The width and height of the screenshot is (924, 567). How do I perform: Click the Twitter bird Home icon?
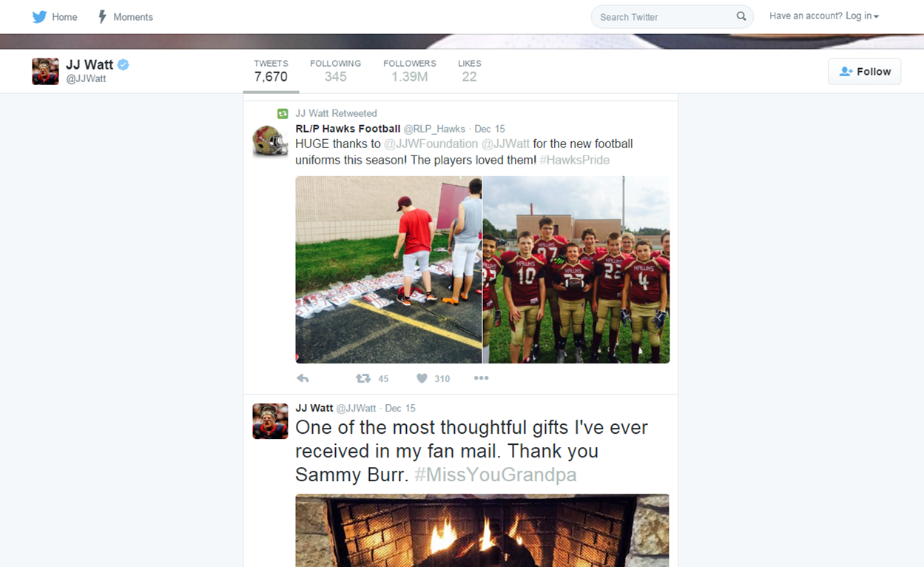[39, 17]
